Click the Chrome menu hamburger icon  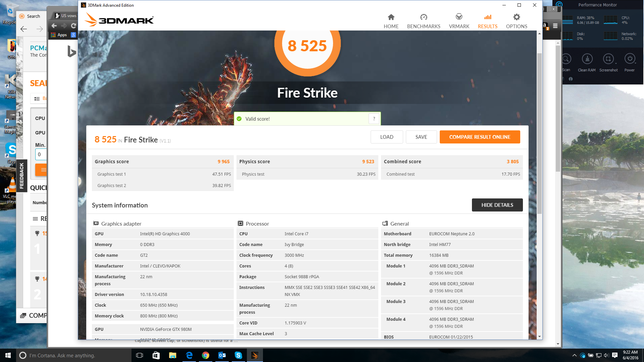pos(555,26)
